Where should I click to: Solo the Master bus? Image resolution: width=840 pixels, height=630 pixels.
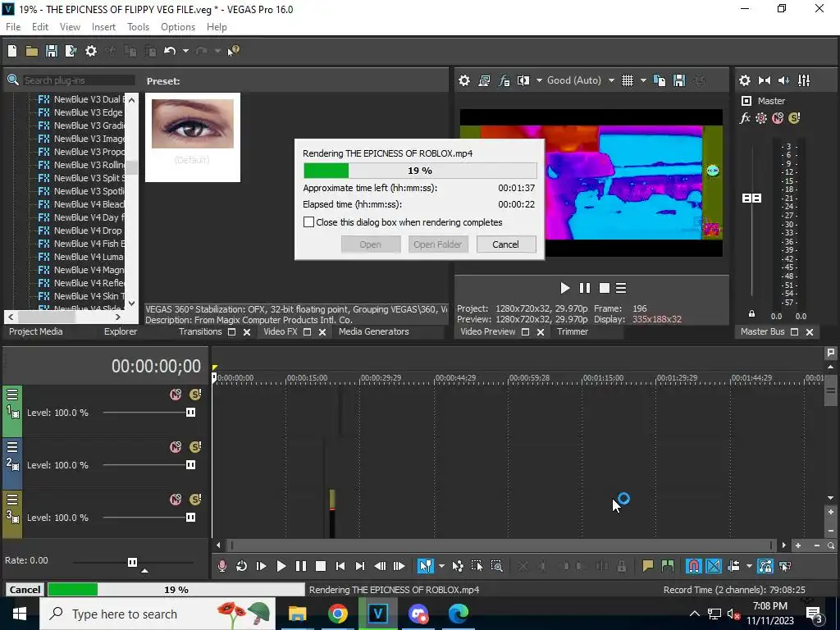tap(794, 118)
